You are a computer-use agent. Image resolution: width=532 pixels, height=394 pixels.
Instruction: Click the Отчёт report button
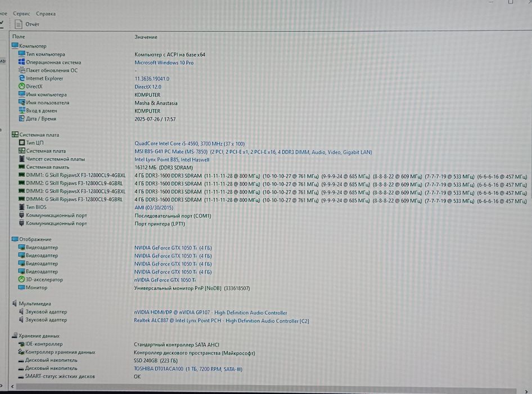pyautogui.click(x=27, y=24)
